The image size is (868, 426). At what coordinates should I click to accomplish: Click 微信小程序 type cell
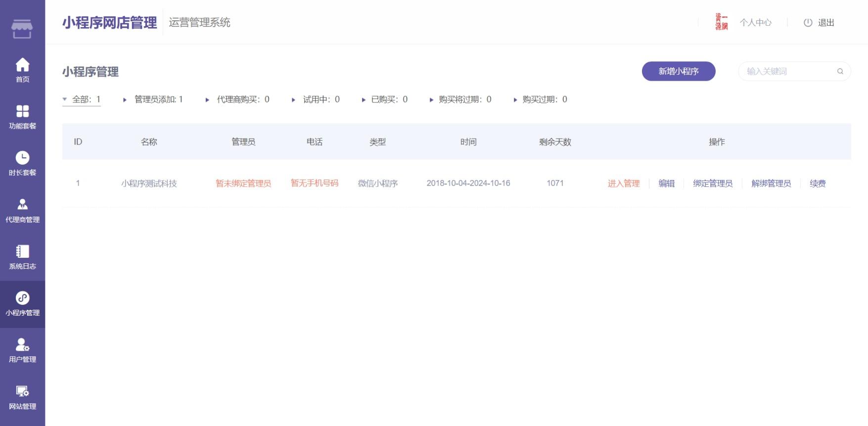pos(378,184)
